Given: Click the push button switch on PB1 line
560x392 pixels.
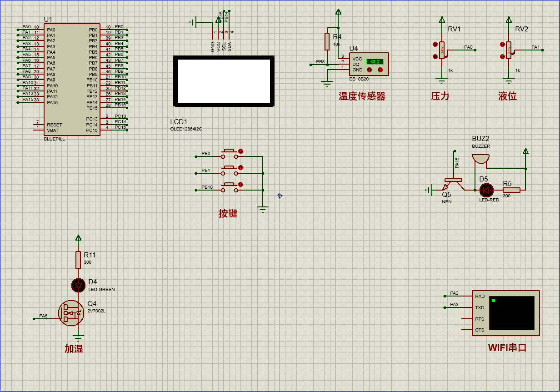Looking at the screenshot, I should pos(230,171).
